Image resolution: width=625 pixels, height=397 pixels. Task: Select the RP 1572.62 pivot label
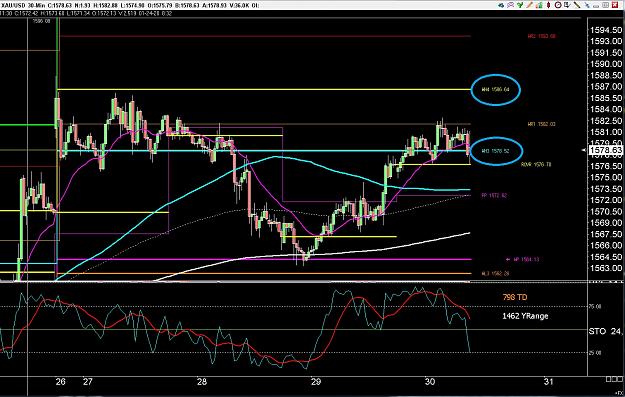pos(494,195)
